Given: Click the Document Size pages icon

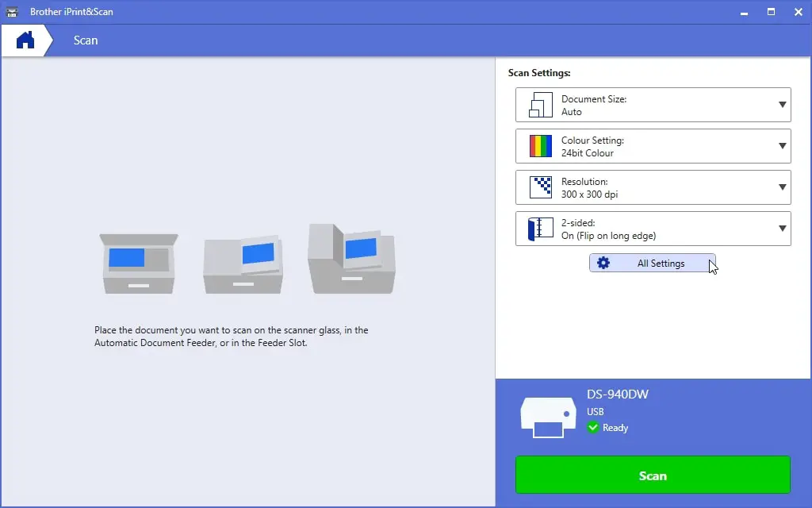Looking at the screenshot, I should click(x=541, y=105).
